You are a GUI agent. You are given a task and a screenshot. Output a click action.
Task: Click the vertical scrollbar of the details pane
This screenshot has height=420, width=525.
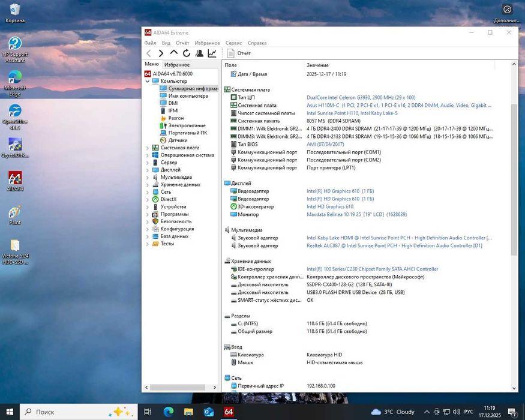(x=514, y=180)
